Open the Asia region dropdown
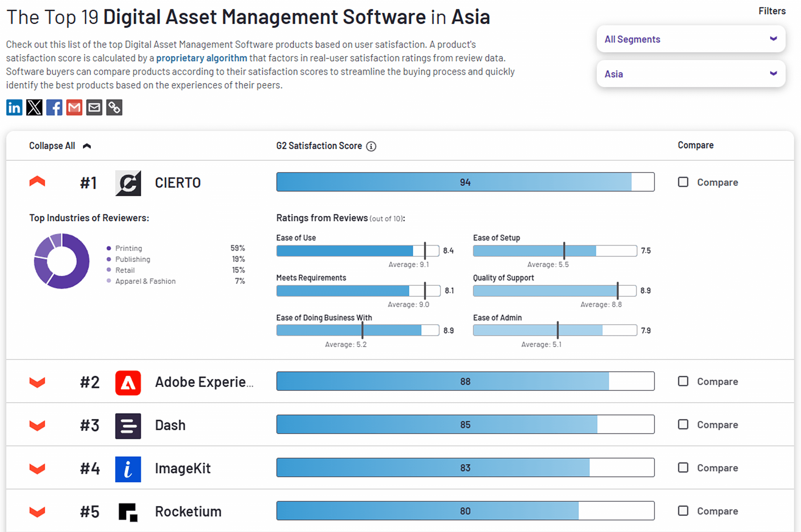Screen dimensions: 801x532 [691, 74]
